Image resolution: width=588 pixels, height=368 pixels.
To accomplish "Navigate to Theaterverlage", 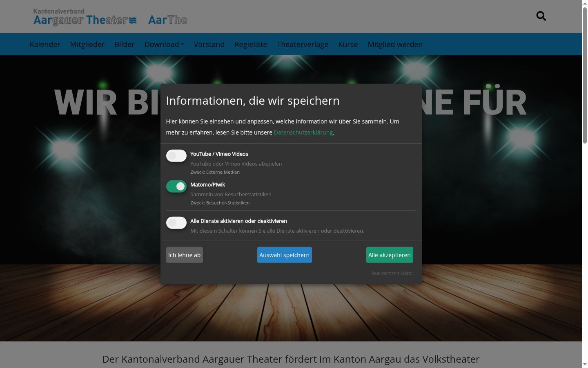I will 303,44.
